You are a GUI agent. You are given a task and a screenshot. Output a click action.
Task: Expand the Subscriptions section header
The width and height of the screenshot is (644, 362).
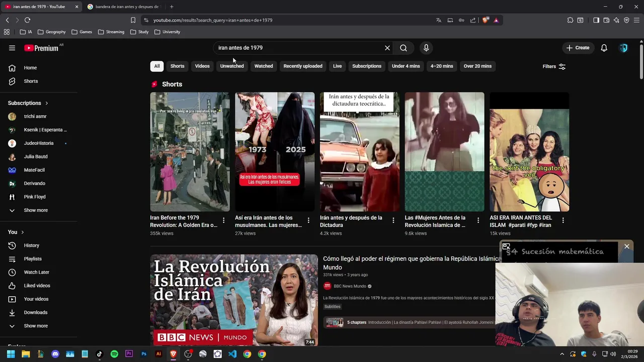tap(28, 103)
